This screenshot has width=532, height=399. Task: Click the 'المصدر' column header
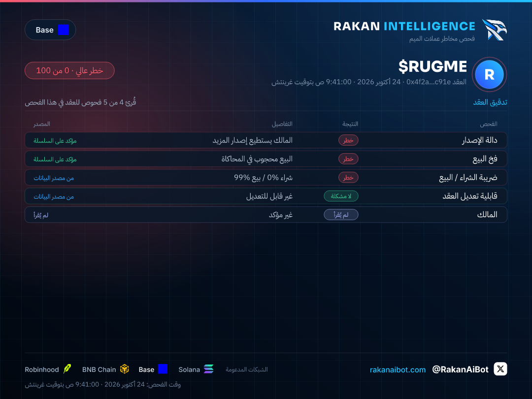[42, 124]
